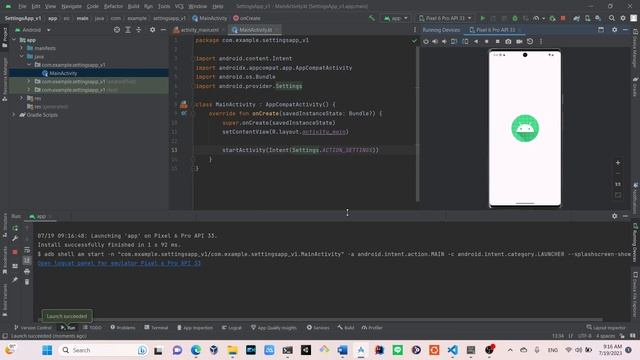The width and height of the screenshot is (640, 360).
Task: Open the Refactor menu
Action: pyautogui.click(x=113, y=6)
